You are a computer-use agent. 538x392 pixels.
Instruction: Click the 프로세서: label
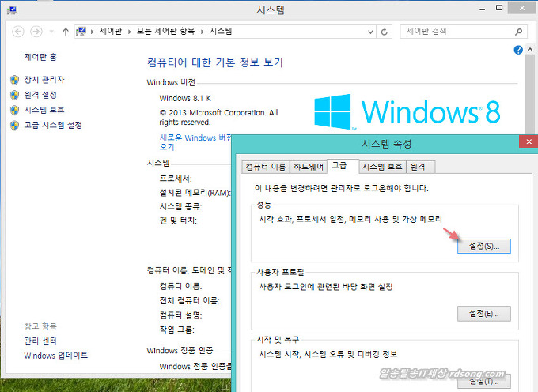pyautogui.click(x=176, y=179)
